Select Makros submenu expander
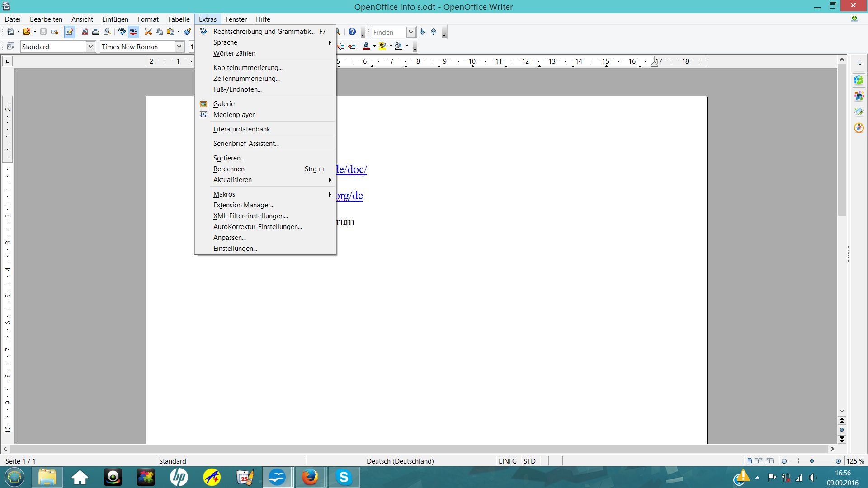The width and height of the screenshot is (868, 488). [330, 194]
